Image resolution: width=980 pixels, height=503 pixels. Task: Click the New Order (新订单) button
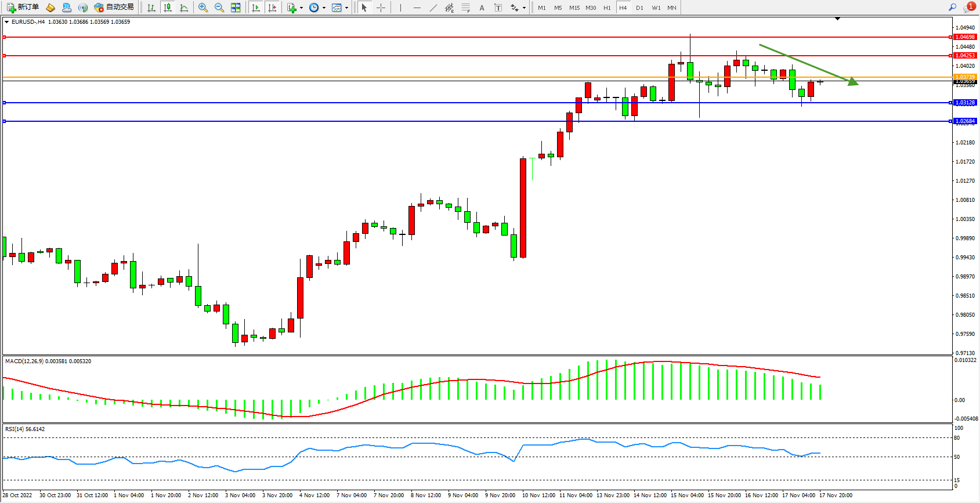(x=23, y=8)
